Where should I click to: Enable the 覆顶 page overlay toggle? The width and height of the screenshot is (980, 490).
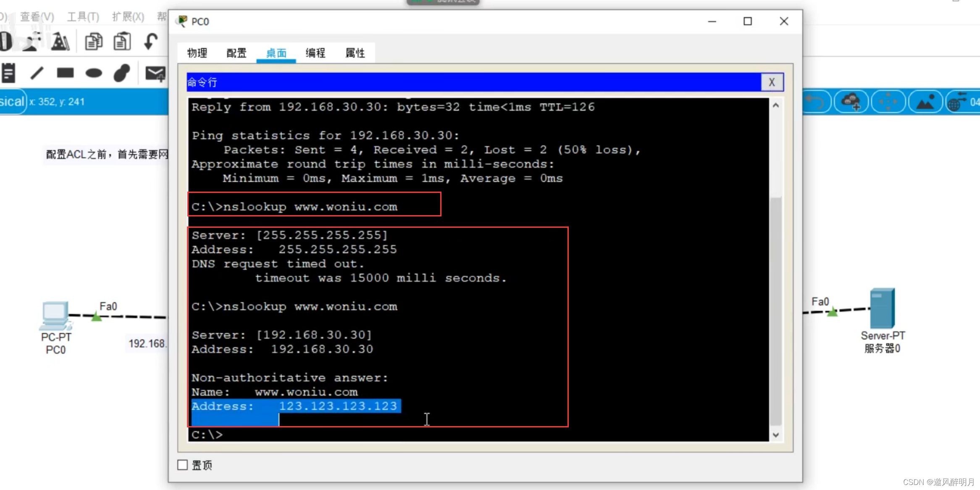tap(182, 464)
